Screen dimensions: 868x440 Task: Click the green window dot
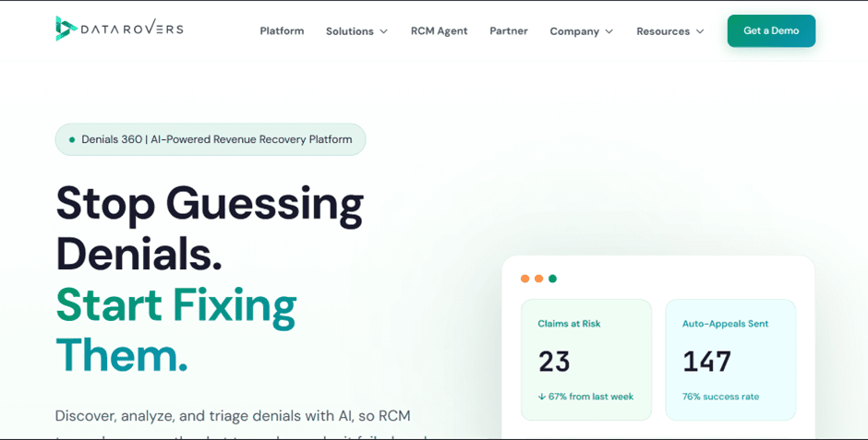[x=552, y=279]
